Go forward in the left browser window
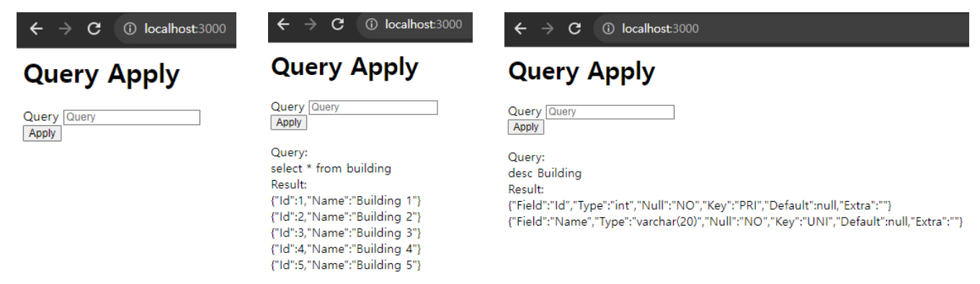 (x=65, y=29)
